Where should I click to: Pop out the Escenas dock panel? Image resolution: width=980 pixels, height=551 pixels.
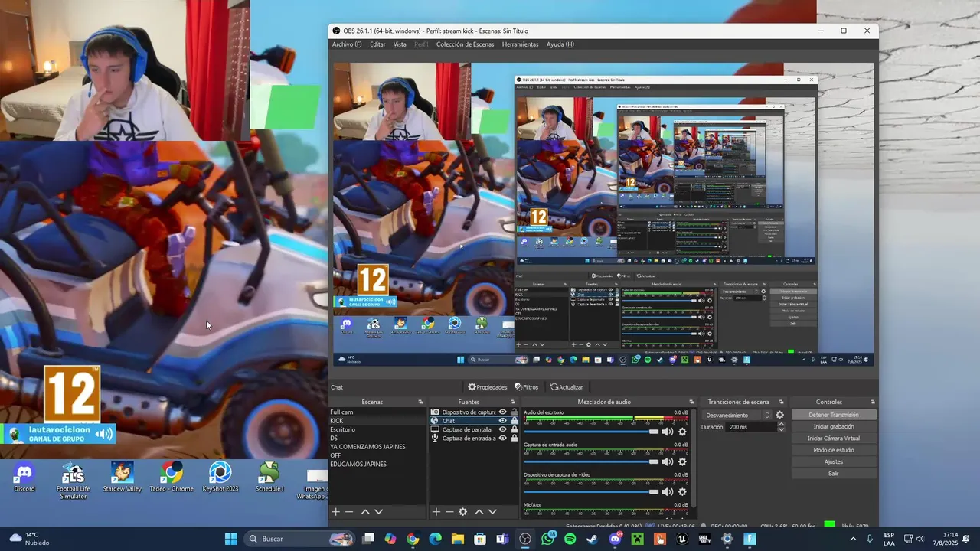[x=420, y=402]
